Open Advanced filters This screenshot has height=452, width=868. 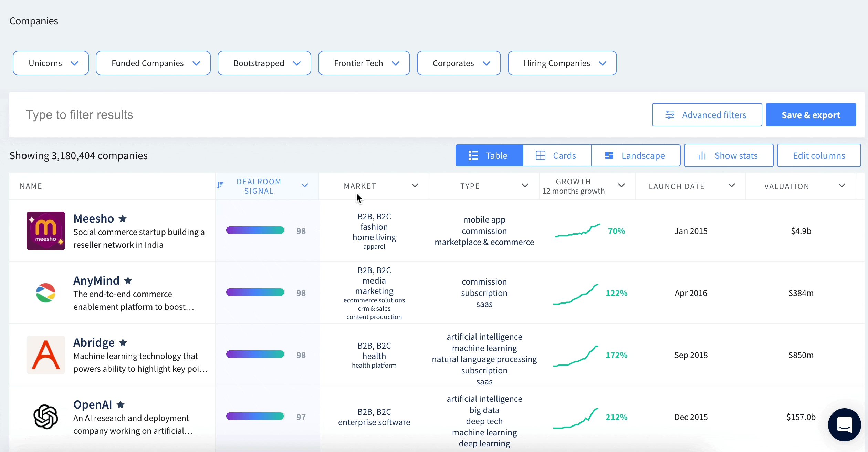pos(707,115)
